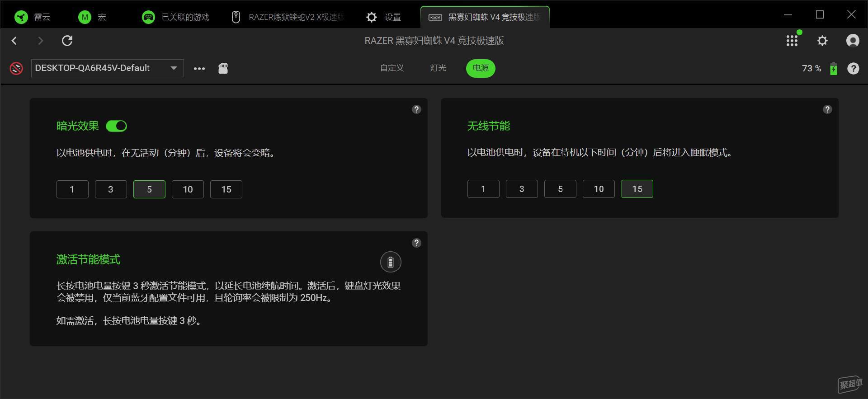This screenshot has width=868, height=399.
Task: Open the modules grid icon
Action: tap(792, 41)
